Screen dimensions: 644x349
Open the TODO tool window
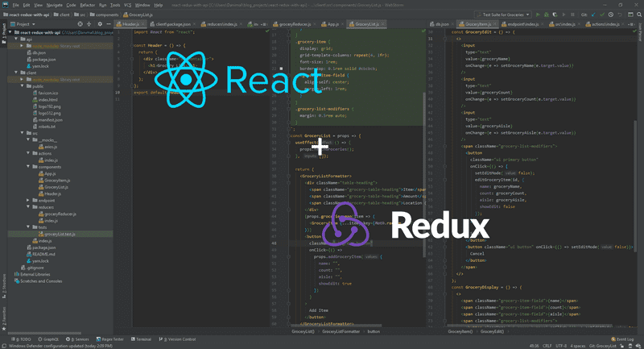[x=21, y=339]
